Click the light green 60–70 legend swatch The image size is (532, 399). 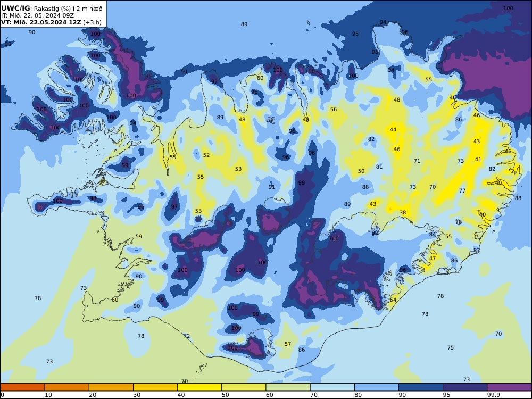coord(288,387)
